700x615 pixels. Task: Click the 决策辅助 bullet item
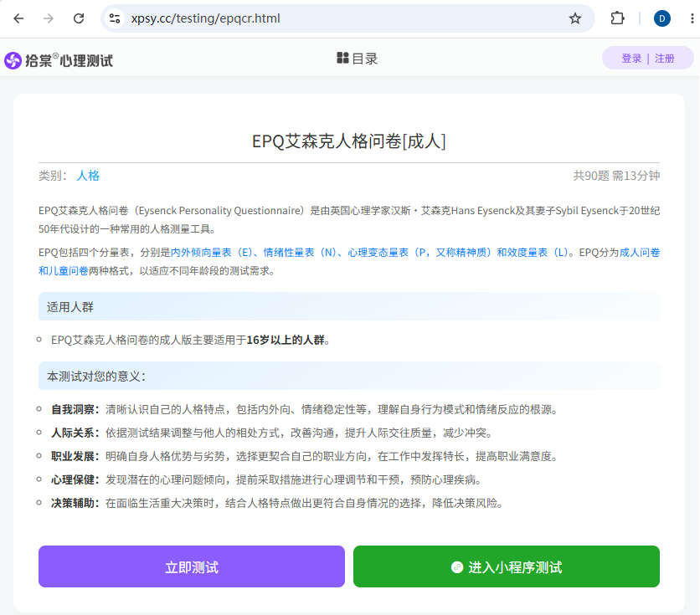click(278, 504)
